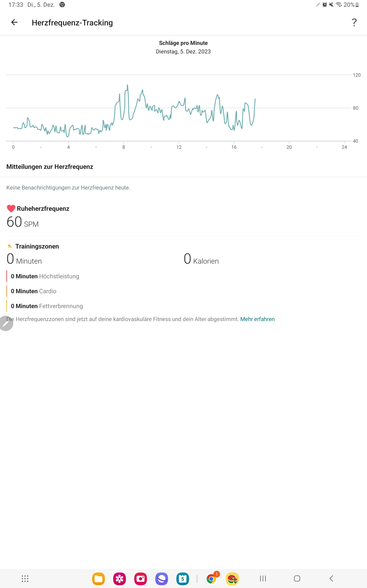
Task: Click the Mehr erfahren link
Action: 257,319
